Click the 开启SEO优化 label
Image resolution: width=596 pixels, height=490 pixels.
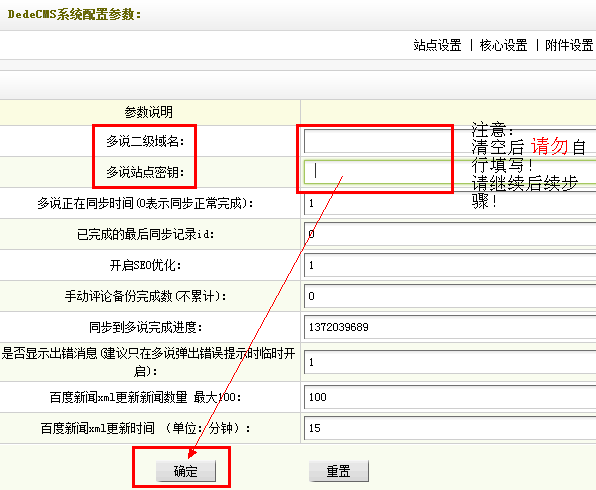click(x=146, y=265)
